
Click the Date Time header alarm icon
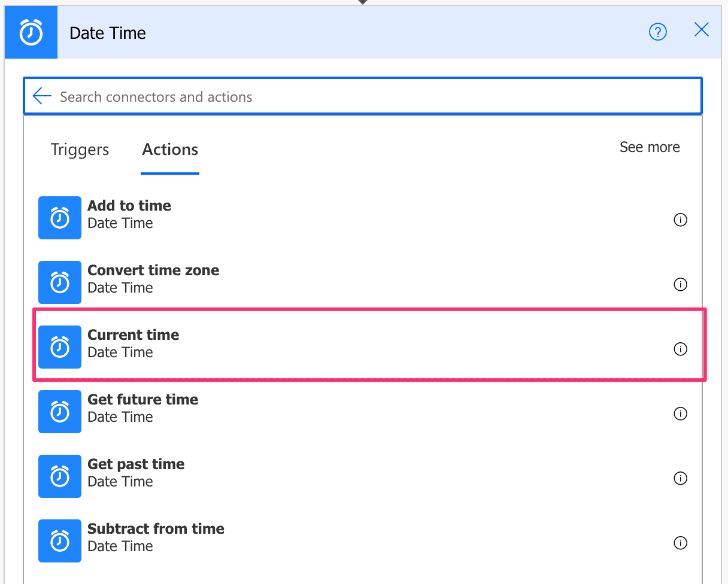pyautogui.click(x=31, y=32)
